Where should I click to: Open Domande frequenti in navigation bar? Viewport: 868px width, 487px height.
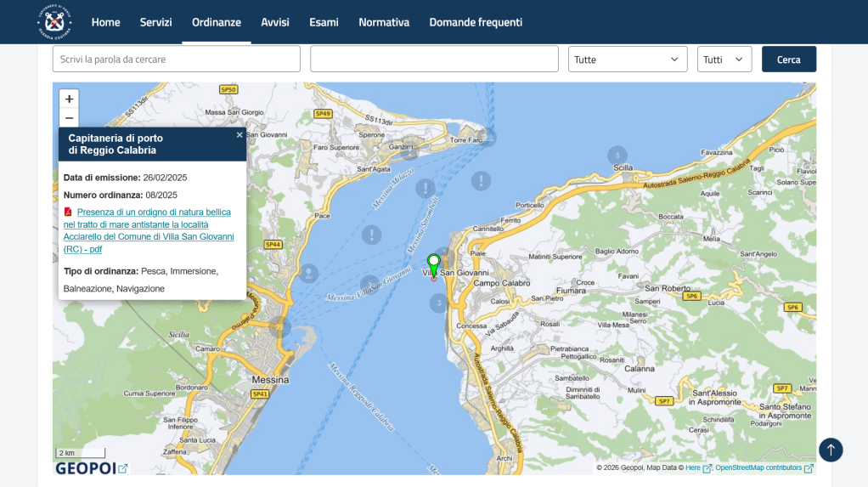tap(476, 22)
